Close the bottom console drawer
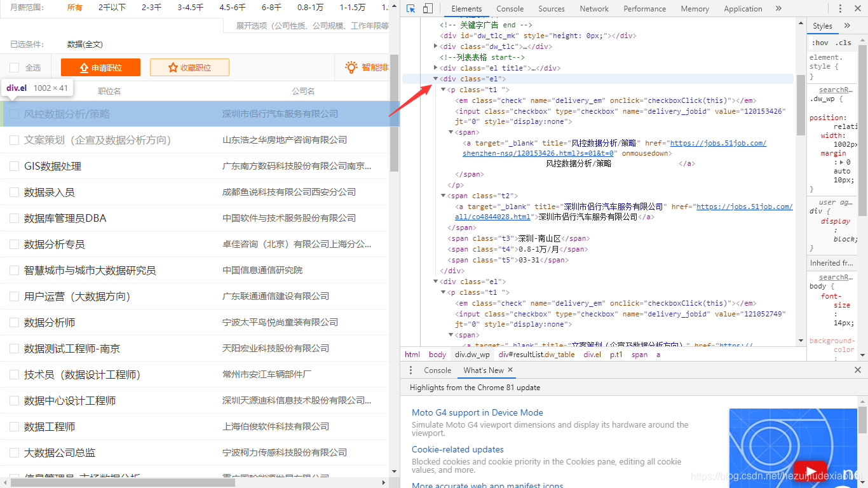The height and width of the screenshot is (488, 868). click(858, 370)
